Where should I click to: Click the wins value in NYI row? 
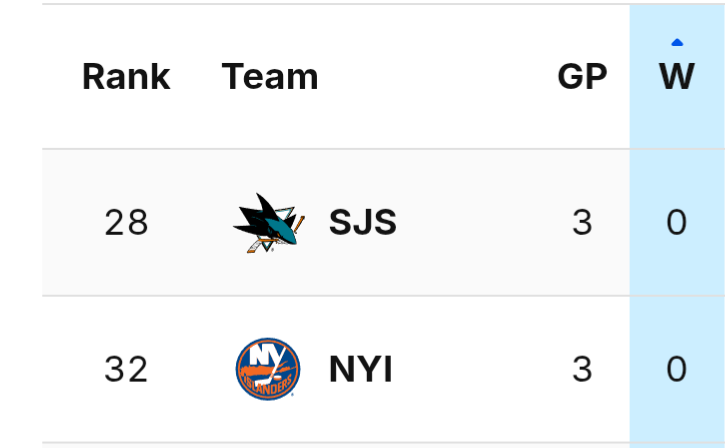677,371
